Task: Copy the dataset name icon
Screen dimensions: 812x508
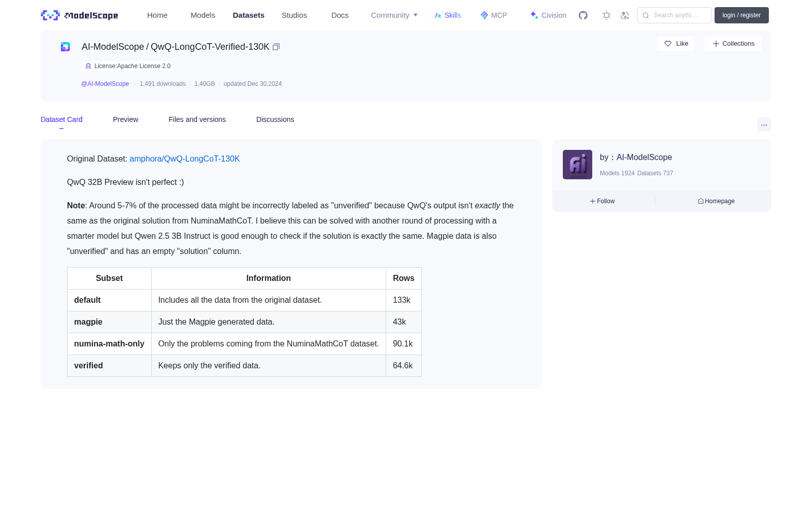Action: [x=276, y=47]
